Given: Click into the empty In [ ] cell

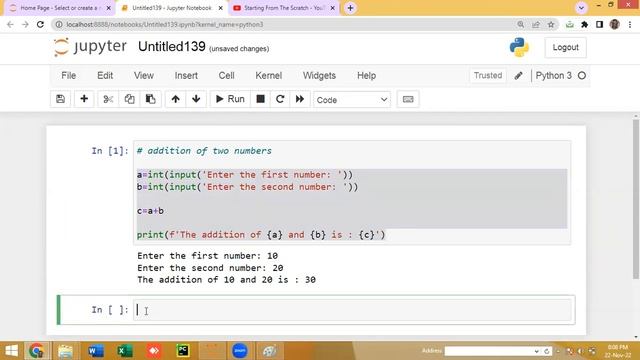Looking at the screenshot, I should (352, 310).
